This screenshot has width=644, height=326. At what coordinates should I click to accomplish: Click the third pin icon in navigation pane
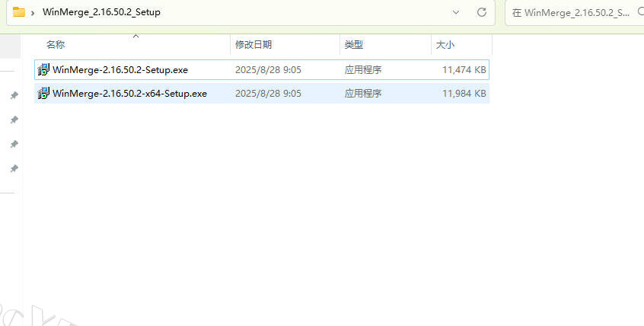(x=14, y=144)
